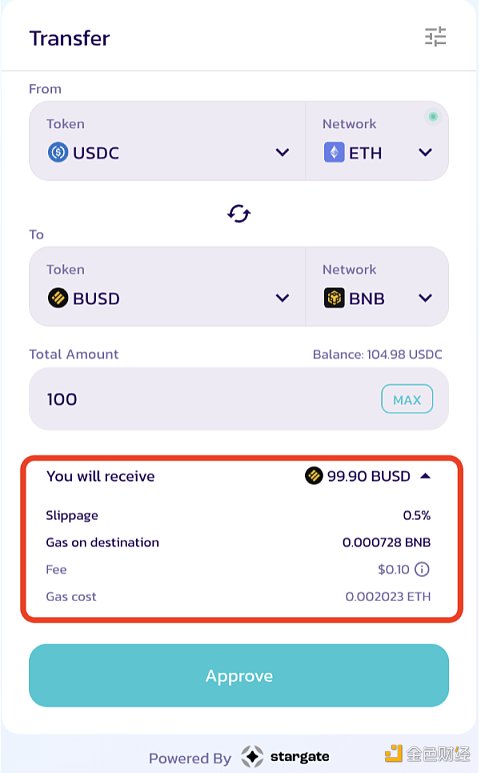Collapse the You will receive details
Viewport: 481px width, 773px height.
pos(426,476)
